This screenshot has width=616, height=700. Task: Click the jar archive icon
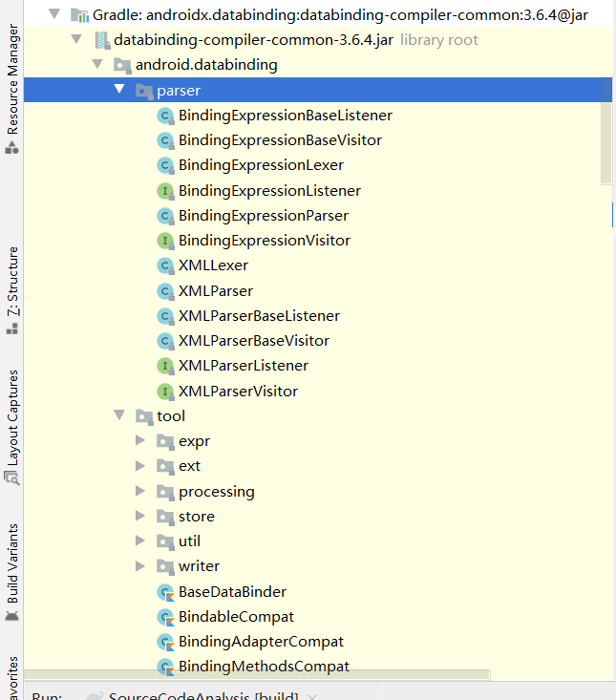click(x=102, y=40)
